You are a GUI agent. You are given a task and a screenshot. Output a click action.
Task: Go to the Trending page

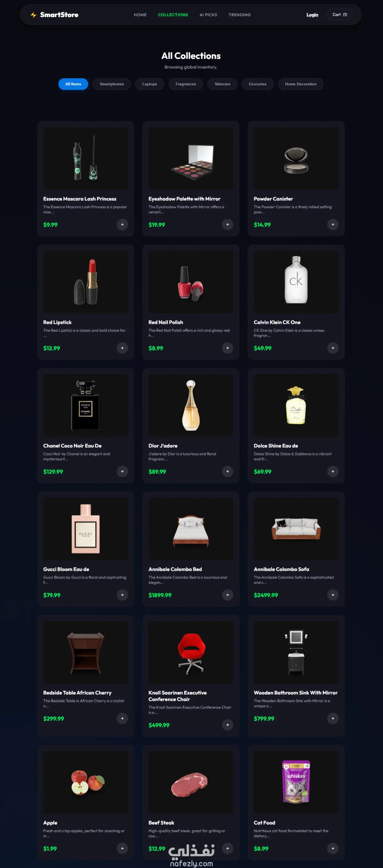click(239, 15)
